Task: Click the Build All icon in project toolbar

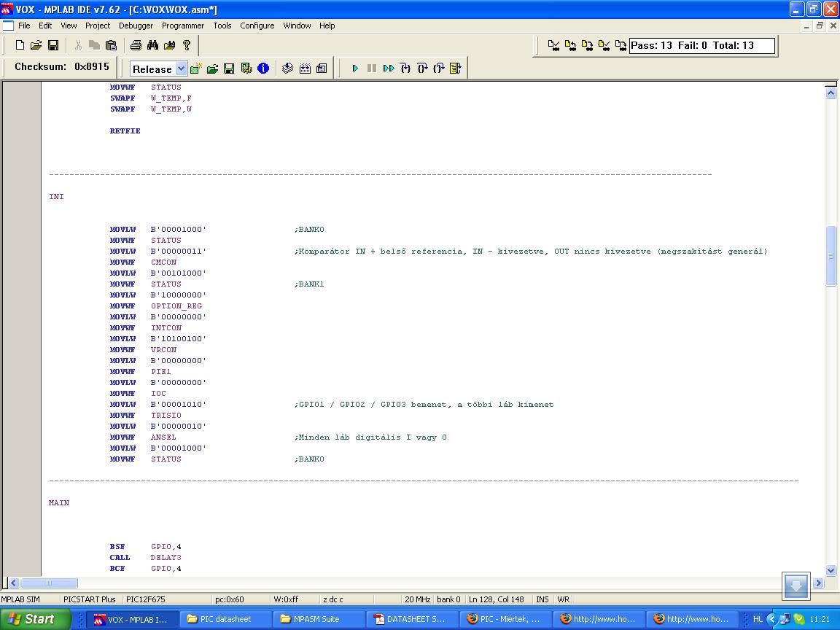Action: (x=305, y=68)
